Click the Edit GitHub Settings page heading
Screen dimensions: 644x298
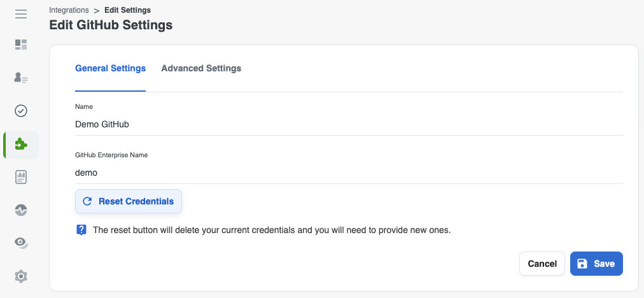click(111, 25)
